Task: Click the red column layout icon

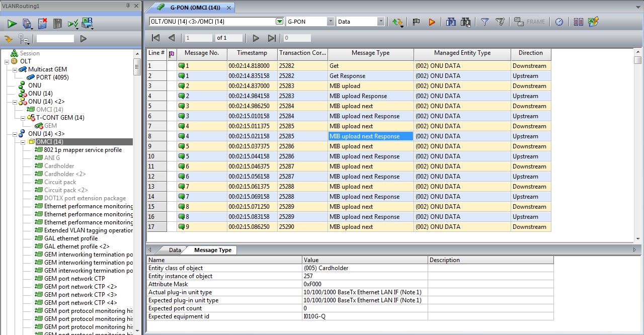Action: pos(579,22)
